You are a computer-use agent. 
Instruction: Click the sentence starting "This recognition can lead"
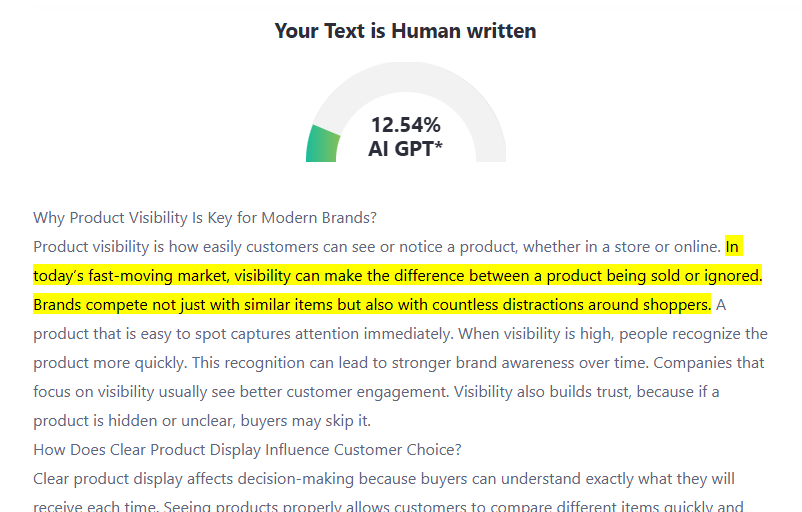click(380, 363)
